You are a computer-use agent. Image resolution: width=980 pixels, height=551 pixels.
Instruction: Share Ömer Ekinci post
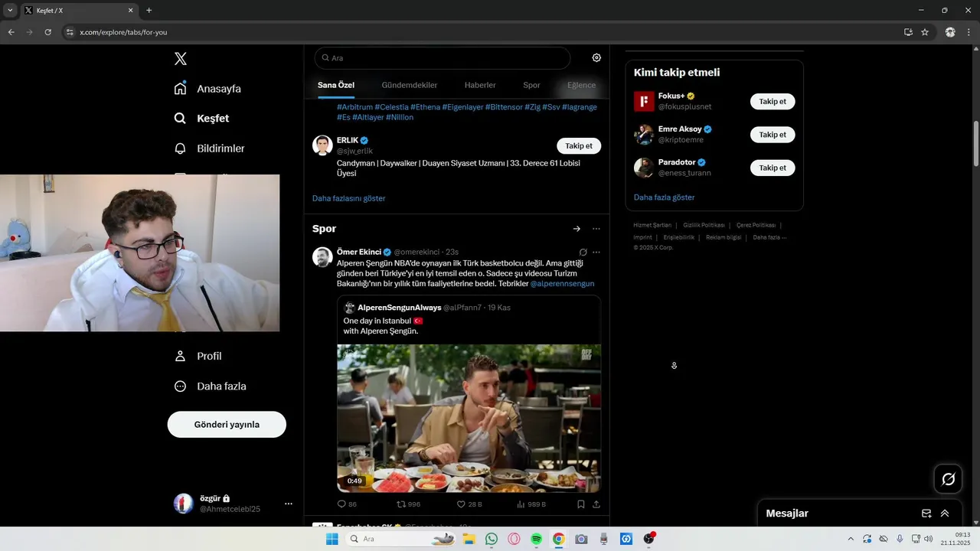(596, 504)
